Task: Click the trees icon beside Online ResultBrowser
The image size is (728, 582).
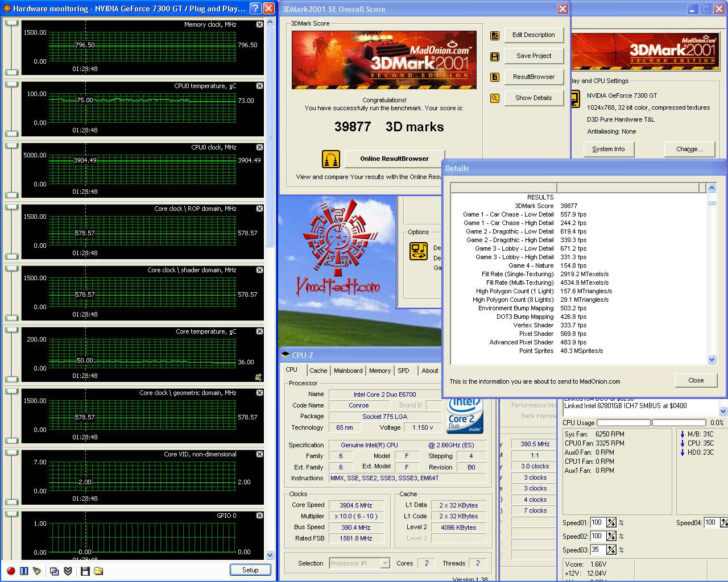Action: click(331, 159)
